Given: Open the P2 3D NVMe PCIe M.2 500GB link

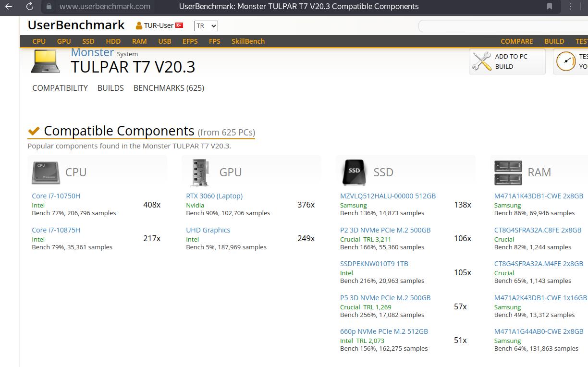Looking at the screenshot, I should (385, 230).
